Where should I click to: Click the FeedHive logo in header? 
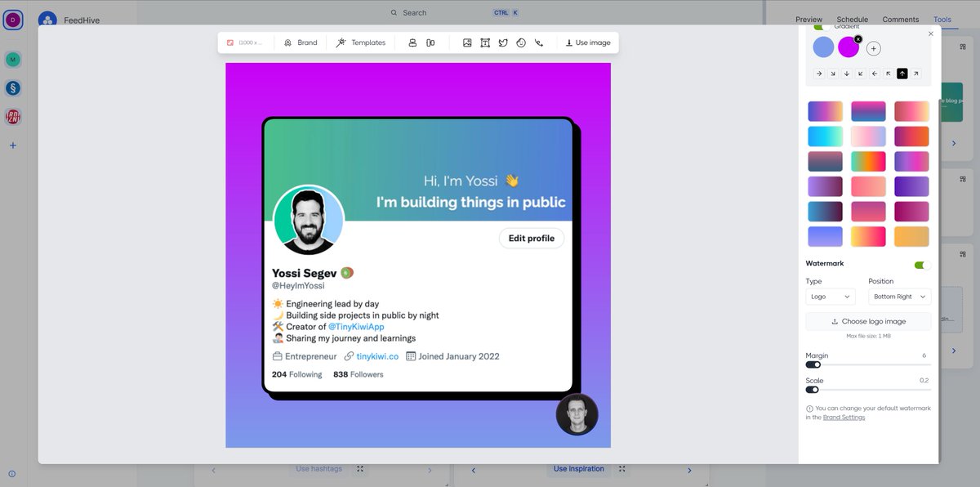pyautogui.click(x=48, y=20)
